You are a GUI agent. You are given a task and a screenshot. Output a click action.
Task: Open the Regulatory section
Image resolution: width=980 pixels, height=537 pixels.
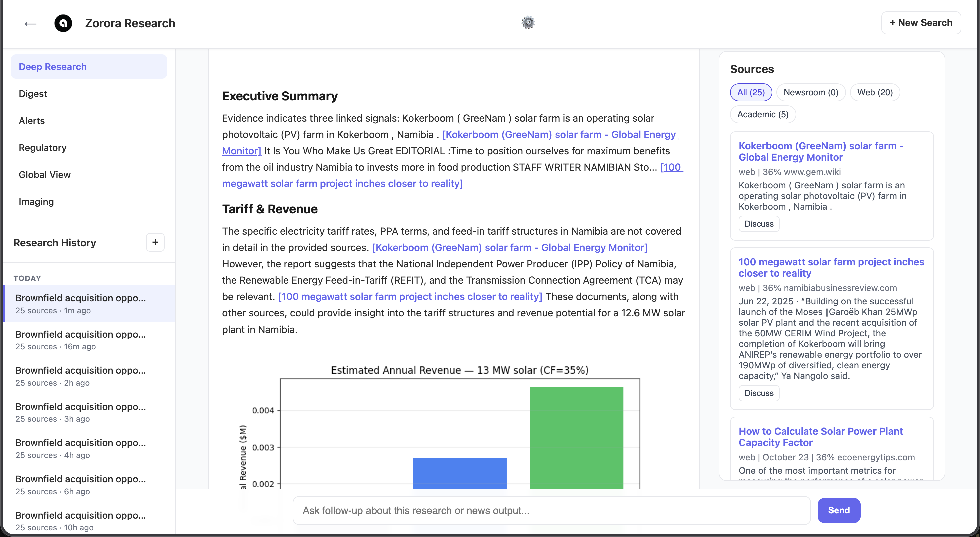point(42,148)
